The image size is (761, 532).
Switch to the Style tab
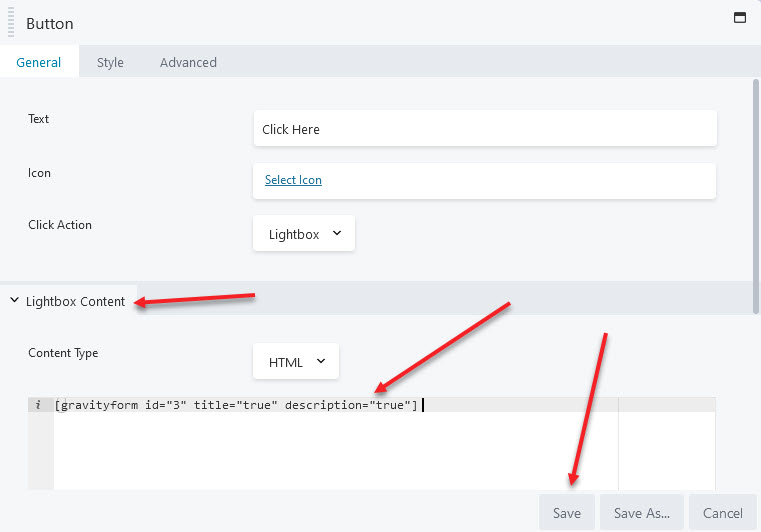click(110, 62)
